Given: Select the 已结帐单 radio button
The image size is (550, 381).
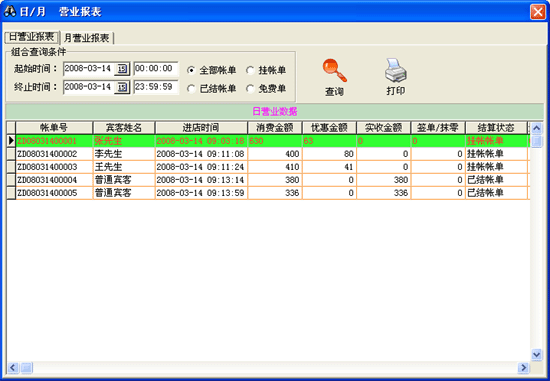Looking at the screenshot, I should tap(191, 89).
